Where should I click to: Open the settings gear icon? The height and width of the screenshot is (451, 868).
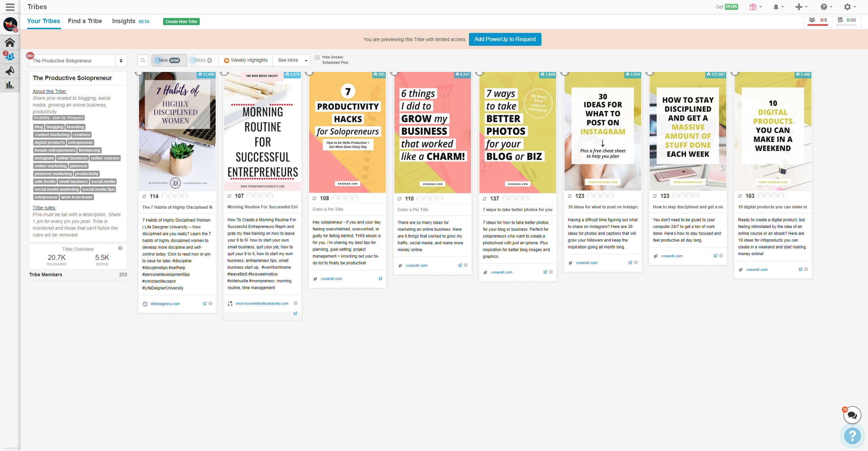coord(847,7)
